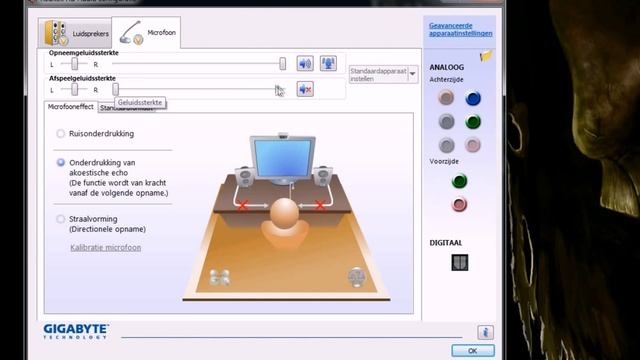Click the monitor in the room illustration
Screen dimensions: 640x360
click(x=283, y=159)
